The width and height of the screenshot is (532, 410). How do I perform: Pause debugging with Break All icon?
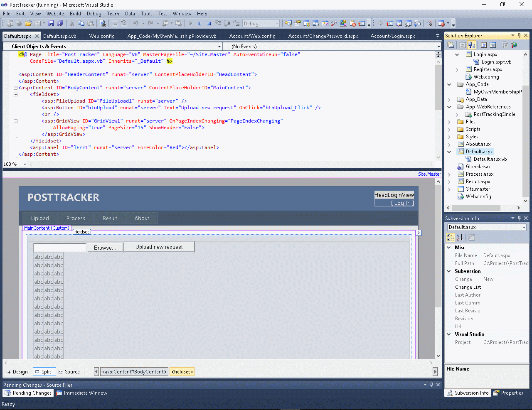click(x=200, y=24)
